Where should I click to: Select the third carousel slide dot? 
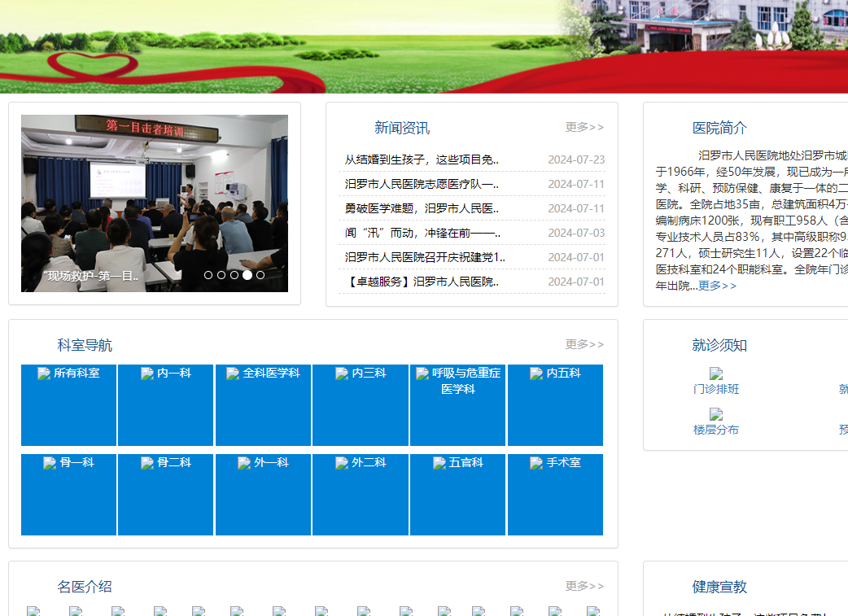(234, 275)
